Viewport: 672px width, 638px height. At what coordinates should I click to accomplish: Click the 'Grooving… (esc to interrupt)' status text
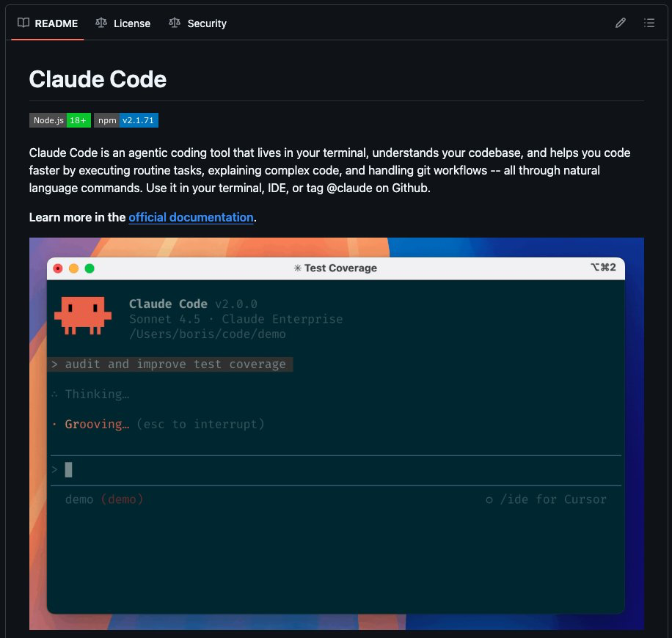tap(158, 424)
